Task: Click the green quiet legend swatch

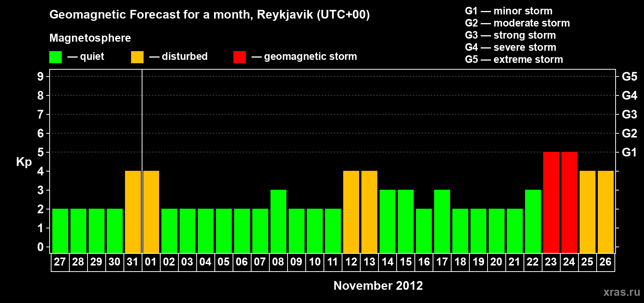Action: pyautogui.click(x=56, y=57)
